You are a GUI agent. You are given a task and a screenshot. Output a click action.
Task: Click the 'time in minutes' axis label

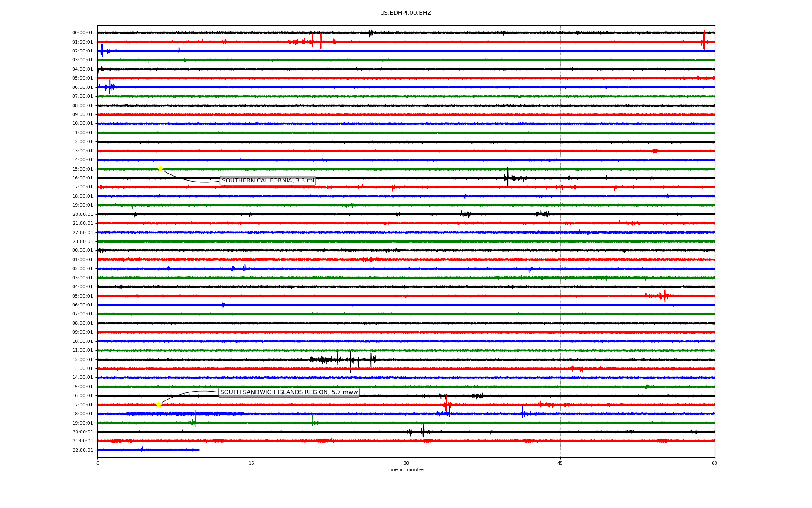point(405,470)
